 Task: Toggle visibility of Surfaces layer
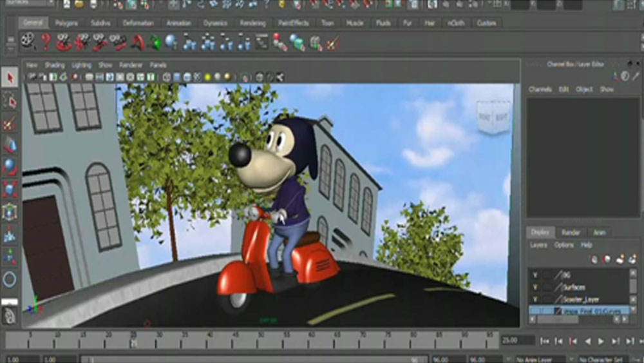(535, 287)
